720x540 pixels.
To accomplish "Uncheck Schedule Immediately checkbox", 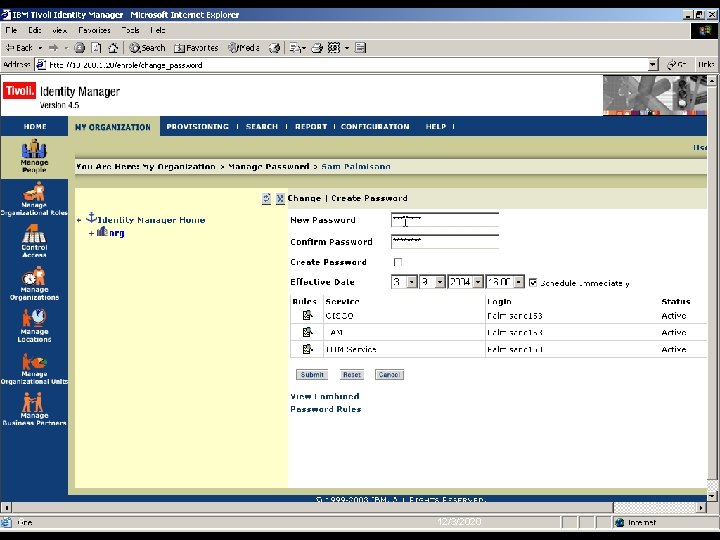I will [x=533, y=282].
